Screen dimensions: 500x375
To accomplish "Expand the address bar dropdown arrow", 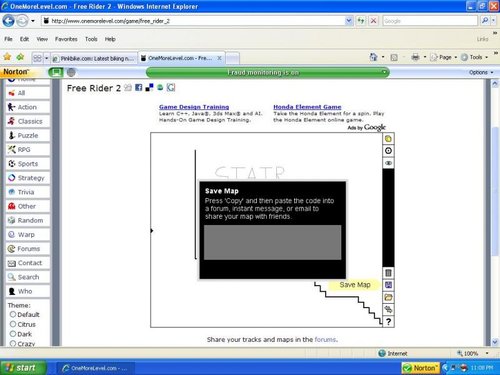I will 349,21.
